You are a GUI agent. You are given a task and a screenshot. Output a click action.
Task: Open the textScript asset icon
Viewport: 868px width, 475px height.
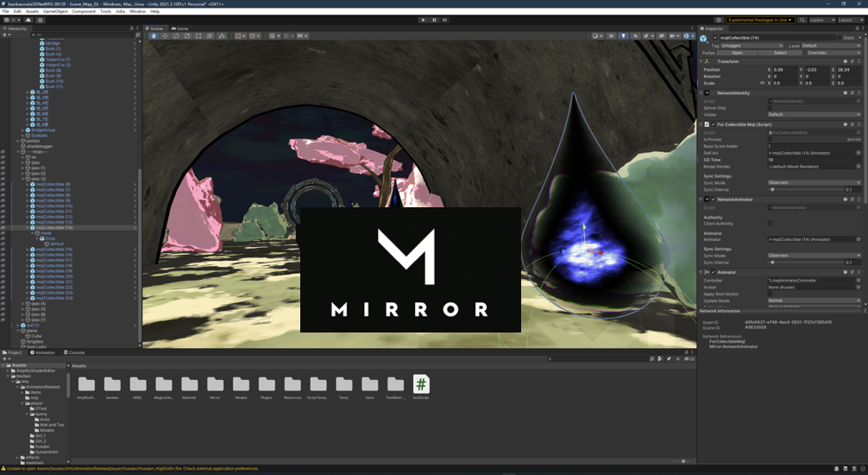[421, 384]
